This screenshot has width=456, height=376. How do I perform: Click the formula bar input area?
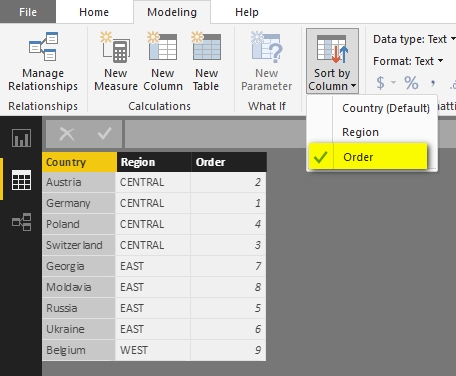215,134
